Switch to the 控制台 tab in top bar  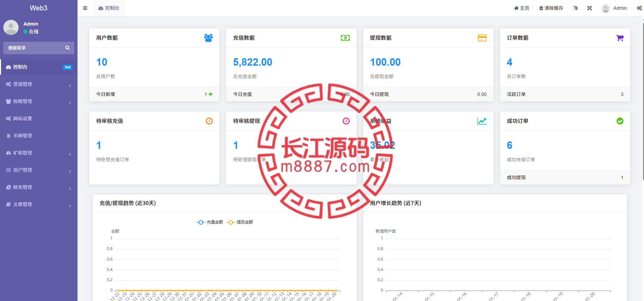click(x=109, y=8)
